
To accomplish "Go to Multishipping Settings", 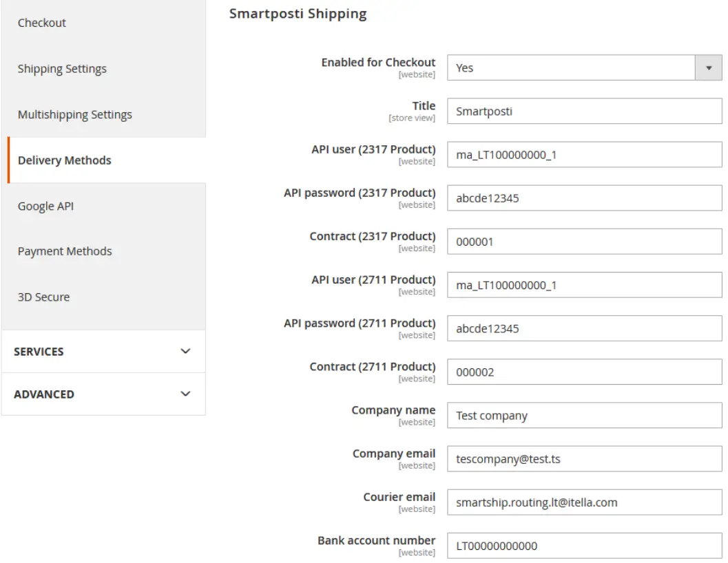I will [75, 115].
